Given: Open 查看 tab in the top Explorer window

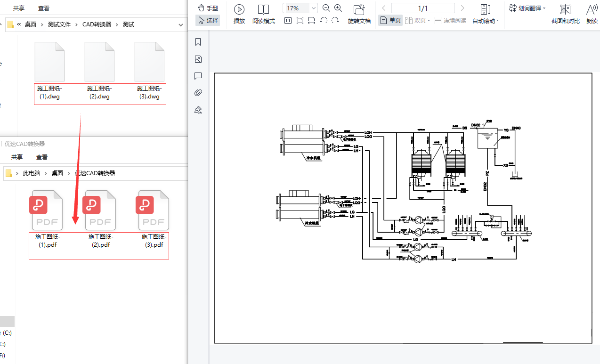Looking at the screenshot, I should (44, 8).
